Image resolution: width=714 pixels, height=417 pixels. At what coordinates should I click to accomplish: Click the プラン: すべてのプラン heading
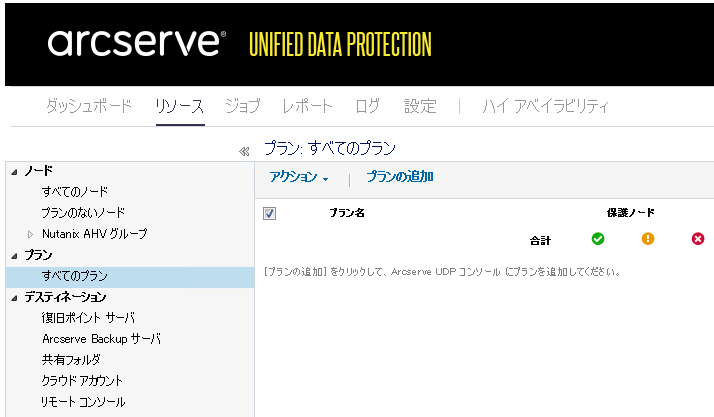click(x=330, y=148)
